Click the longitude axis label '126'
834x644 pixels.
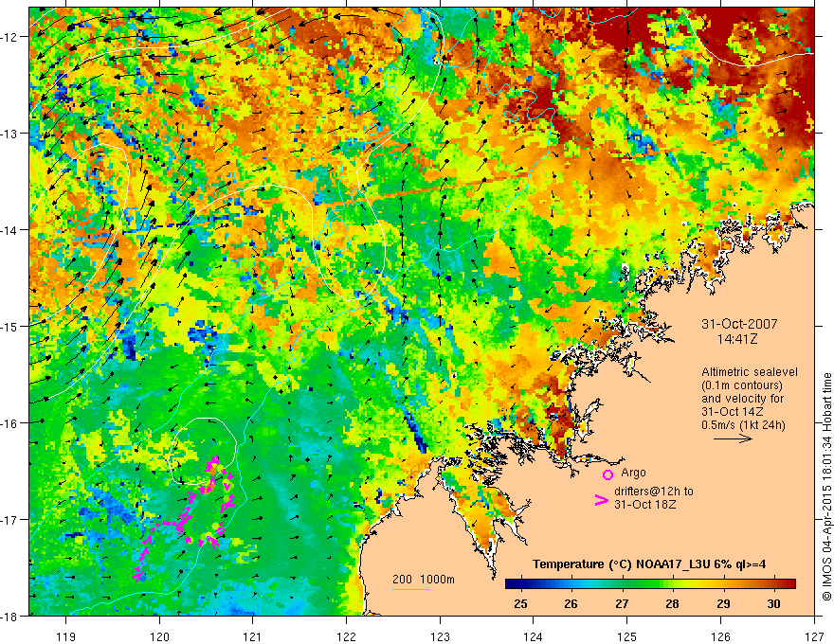[x=720, y=636]
